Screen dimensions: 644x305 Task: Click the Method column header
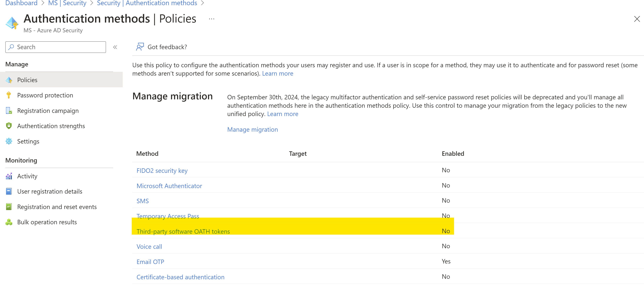pyautogui.click(x=147, y=154)
